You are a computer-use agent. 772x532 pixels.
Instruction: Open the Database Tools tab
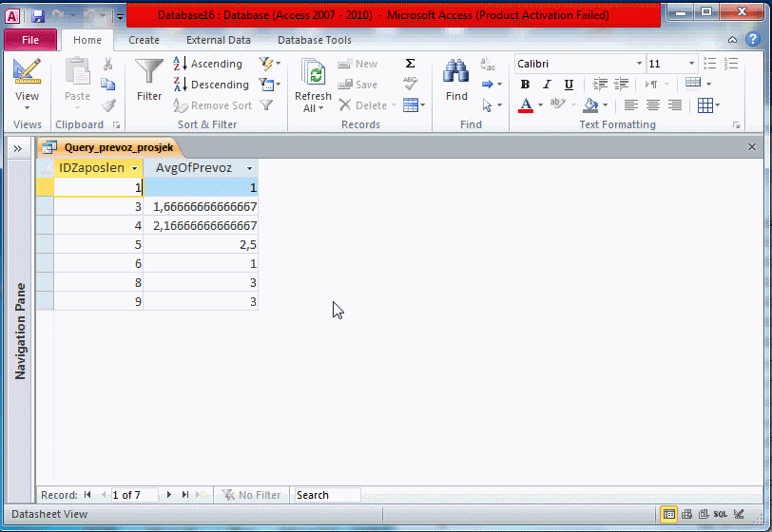[x=314, y=40]
